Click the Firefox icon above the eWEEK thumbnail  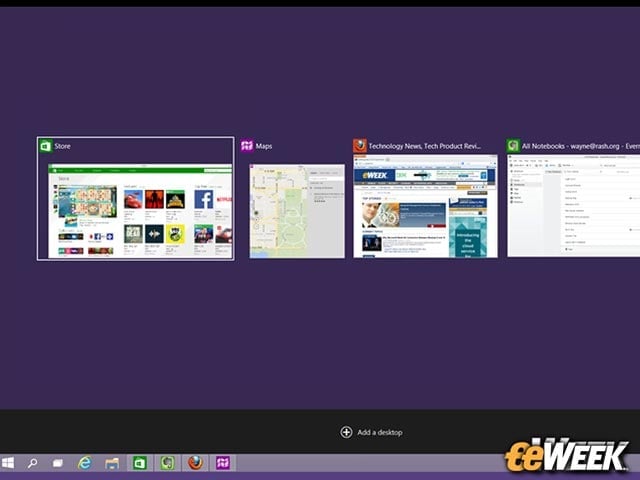tap(360, 146)
